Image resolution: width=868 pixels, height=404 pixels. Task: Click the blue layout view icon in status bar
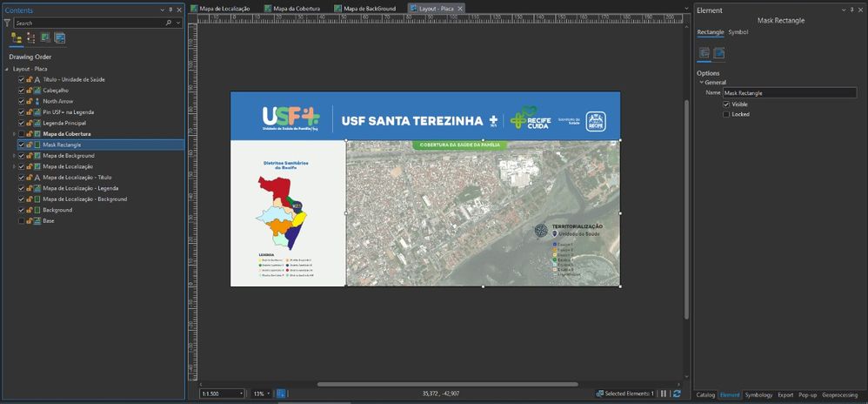(281, 394)
